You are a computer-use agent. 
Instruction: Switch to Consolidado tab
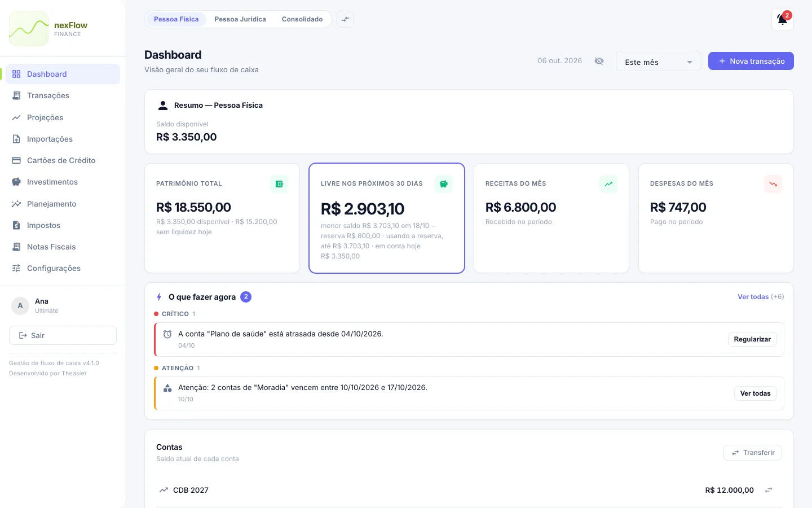click(x=302, y=19)
